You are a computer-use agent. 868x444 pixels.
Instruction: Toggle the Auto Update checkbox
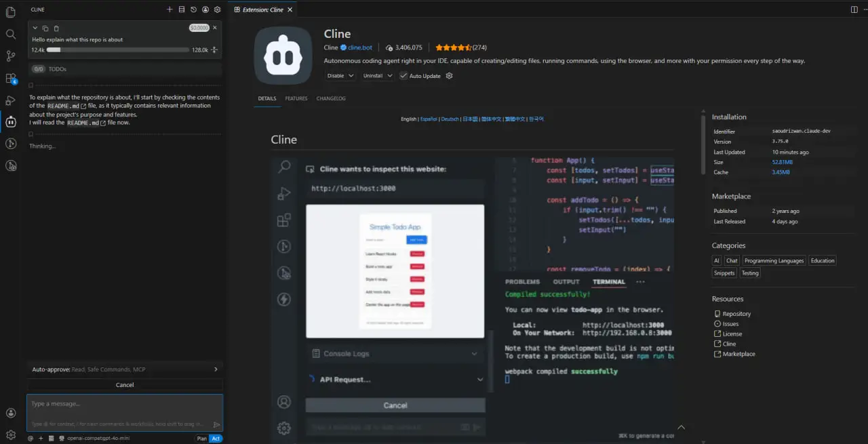(x=403, y=76)
